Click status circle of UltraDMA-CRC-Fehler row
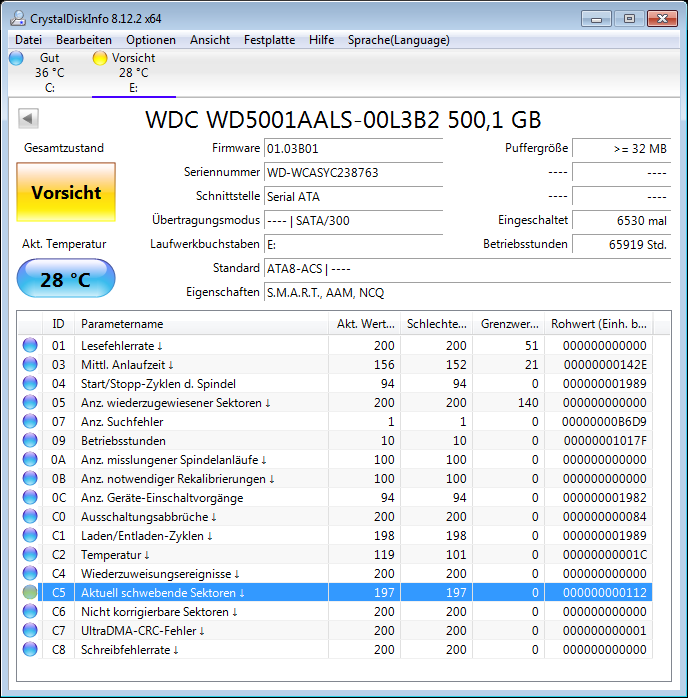Image resolution: width=688 pixels, height=698 pixels. [x=30, y=630]
